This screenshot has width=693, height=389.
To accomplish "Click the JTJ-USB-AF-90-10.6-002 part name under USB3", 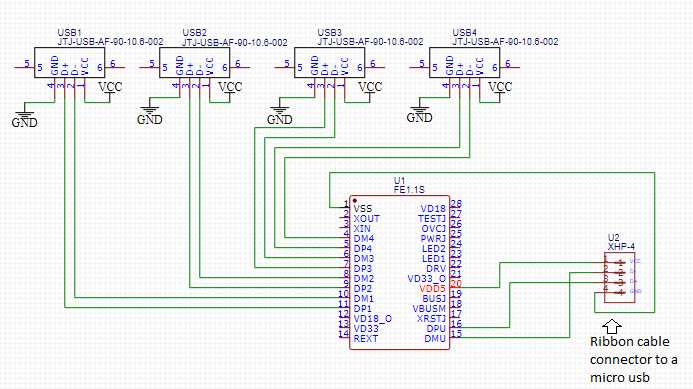I will [370, 42].
